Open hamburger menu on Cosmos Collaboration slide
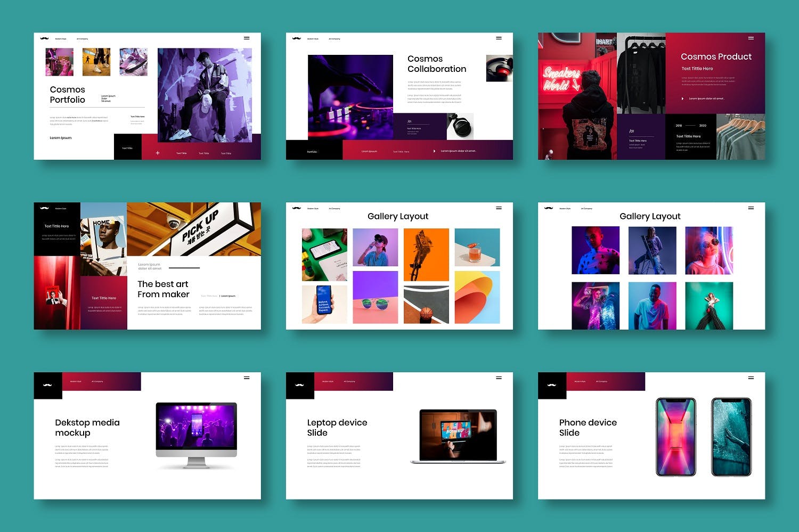 pyautogui.click(x=499, y=38)
